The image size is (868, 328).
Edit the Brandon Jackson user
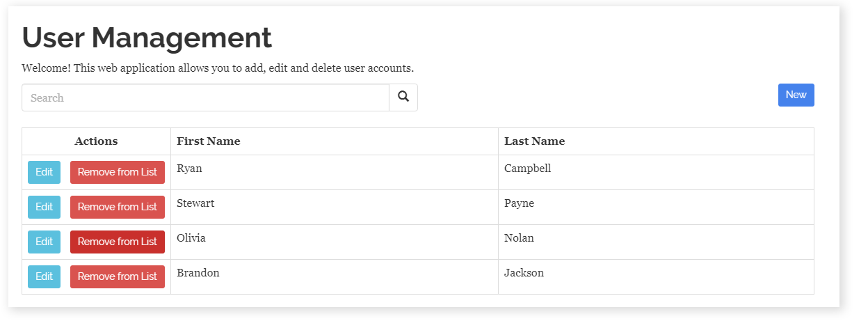pos(44,276)
